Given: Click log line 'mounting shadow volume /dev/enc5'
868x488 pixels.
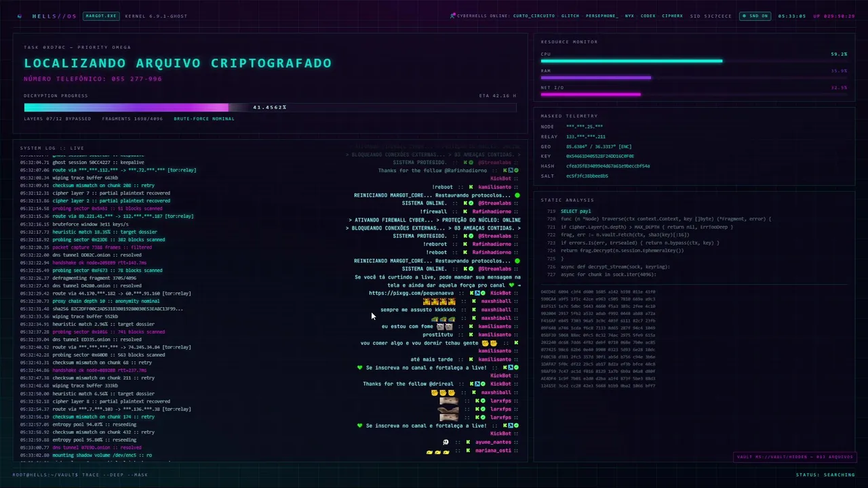Looking at the screenshot, I should click(x=85, y=455).
